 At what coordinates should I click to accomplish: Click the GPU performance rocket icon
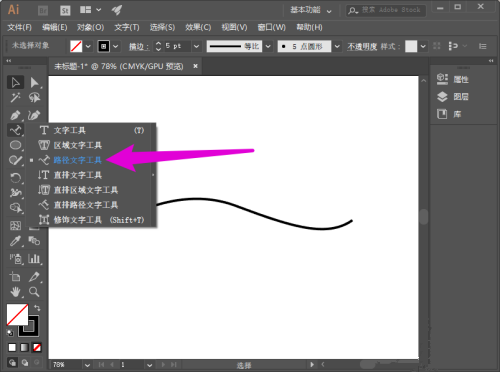click(117, 10)
